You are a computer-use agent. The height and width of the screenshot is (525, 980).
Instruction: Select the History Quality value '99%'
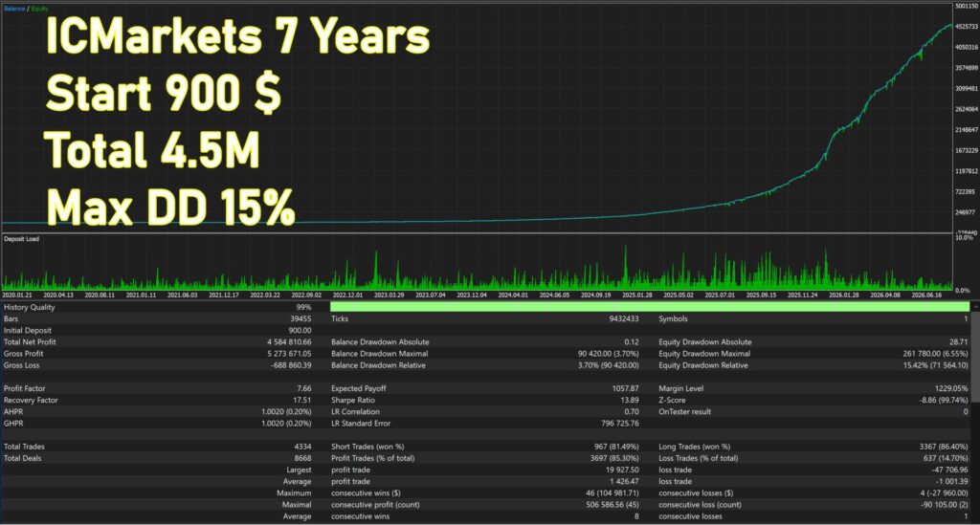coord(303,307)
